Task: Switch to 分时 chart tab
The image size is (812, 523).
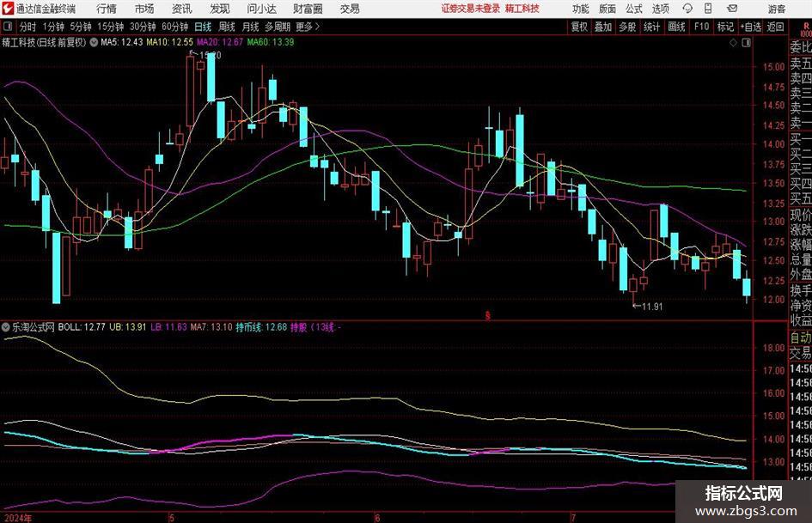Action: (28, 27)
